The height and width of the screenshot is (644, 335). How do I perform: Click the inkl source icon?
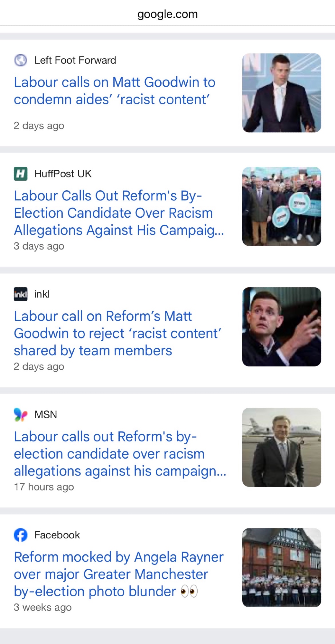(x=21, y=294)
